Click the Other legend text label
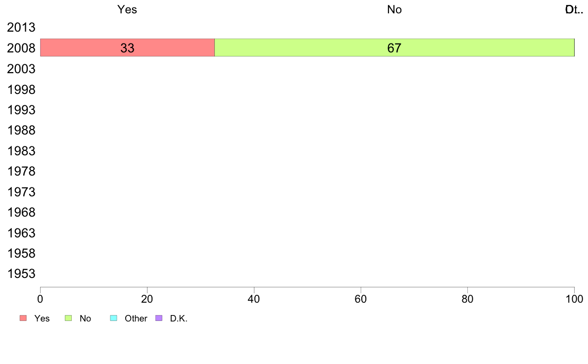 pyautogui.click(x=136, y=318)
